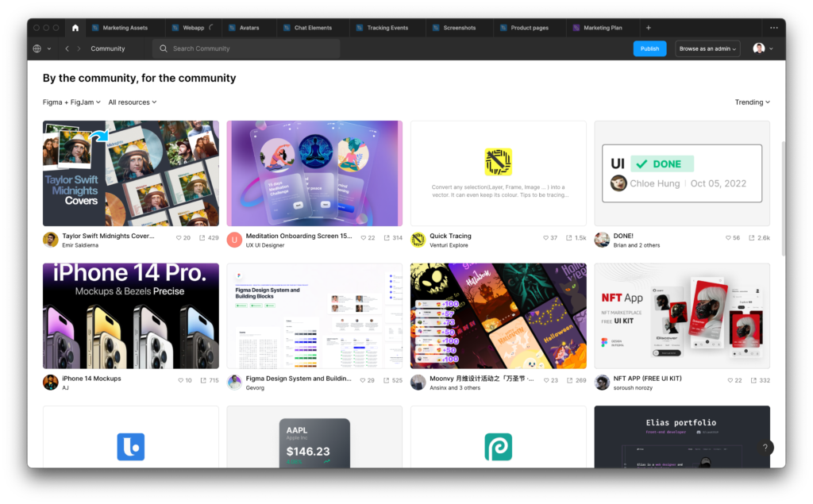Open the Brian and 2 others author link
813x504 pixels.
point(637,245)
